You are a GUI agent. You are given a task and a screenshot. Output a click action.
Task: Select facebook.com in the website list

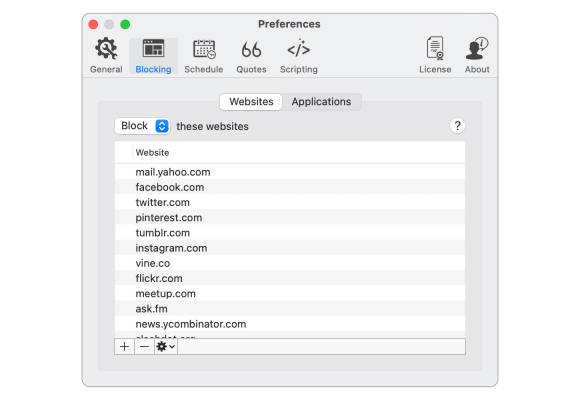coord(290,187)
